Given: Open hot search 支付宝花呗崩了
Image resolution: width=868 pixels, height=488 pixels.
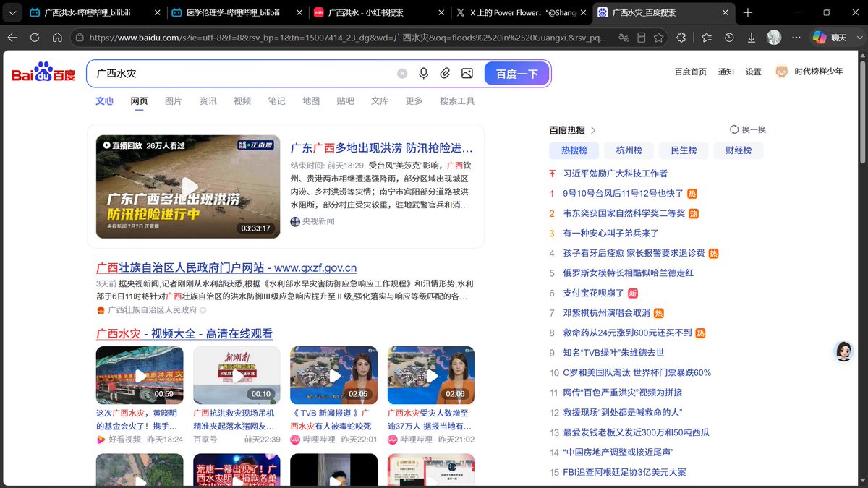Looking at the screenshot, I should point(593,293).
